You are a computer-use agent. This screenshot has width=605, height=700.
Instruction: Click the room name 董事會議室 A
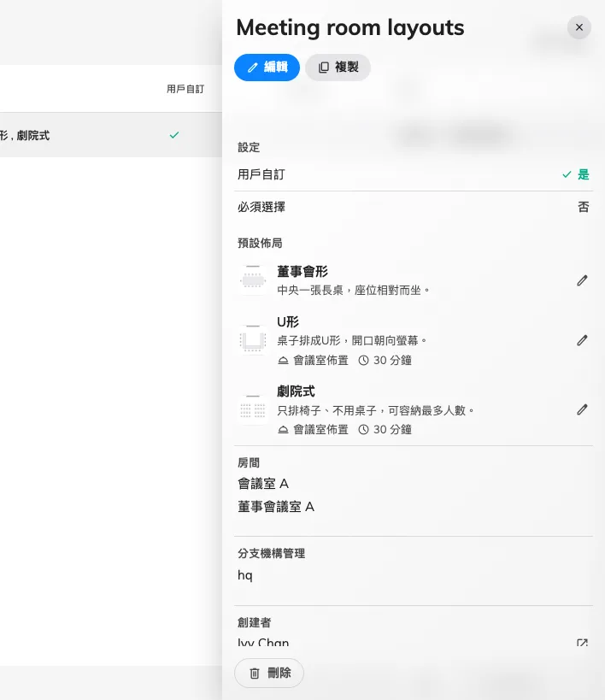pos(276,507)
